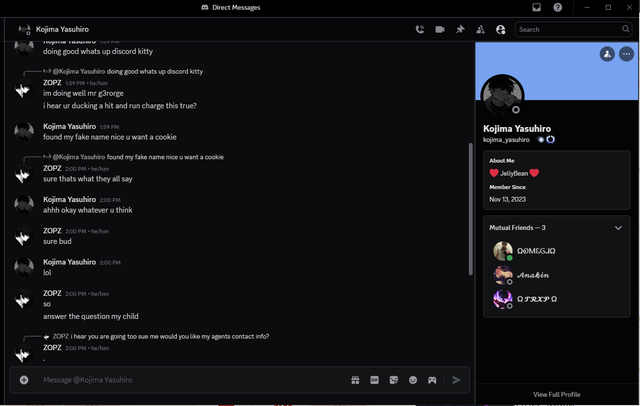Screen dimensions: 640x406
Task: Click Kojima Yasuhiro's large profile avatar
Action: [x=502, y=95]
